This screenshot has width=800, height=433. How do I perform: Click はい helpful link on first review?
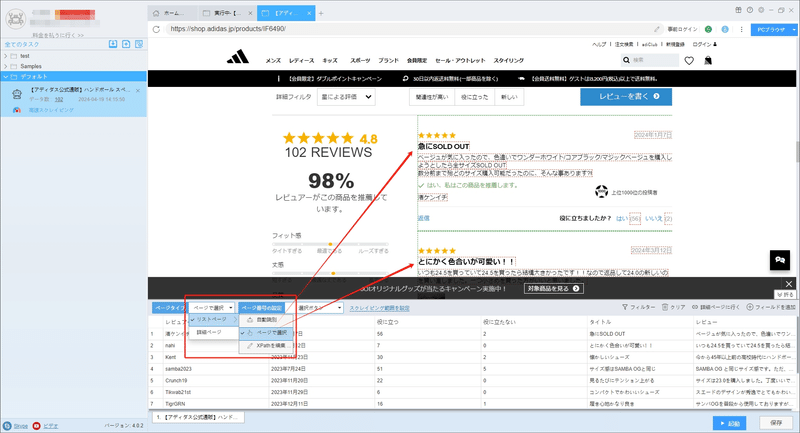click(621, 218)
